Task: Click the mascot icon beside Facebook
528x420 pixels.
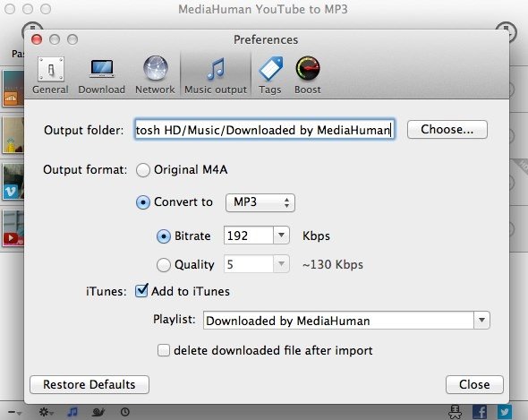Action: pos(456,412)
